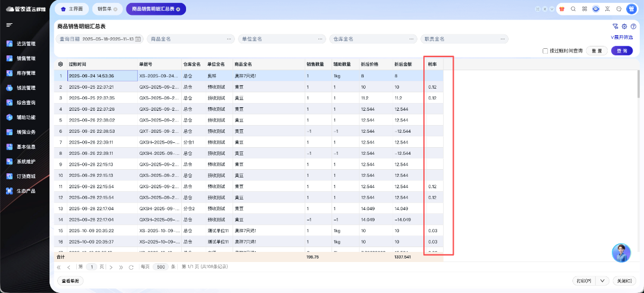This screenshot has height=293, width=644.
Task: Click the gift box icon in top toolbar
Action: (561, 9)
